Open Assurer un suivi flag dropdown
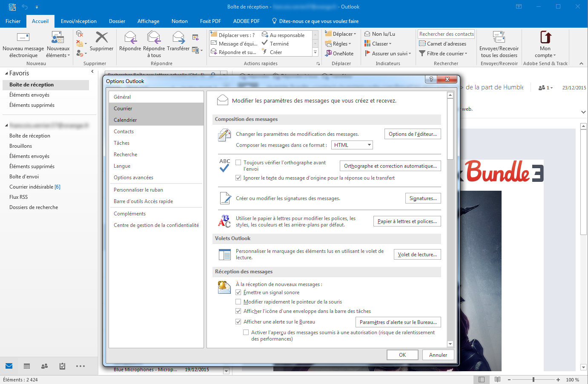This screenshot has width=588, height=384. [388, 54]
